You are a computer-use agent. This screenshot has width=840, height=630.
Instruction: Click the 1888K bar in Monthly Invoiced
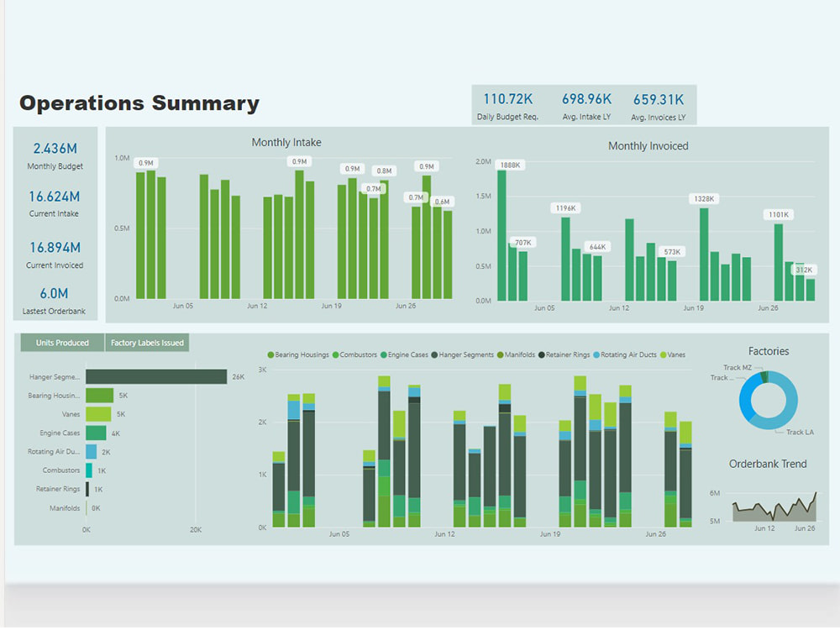(502, 235)
